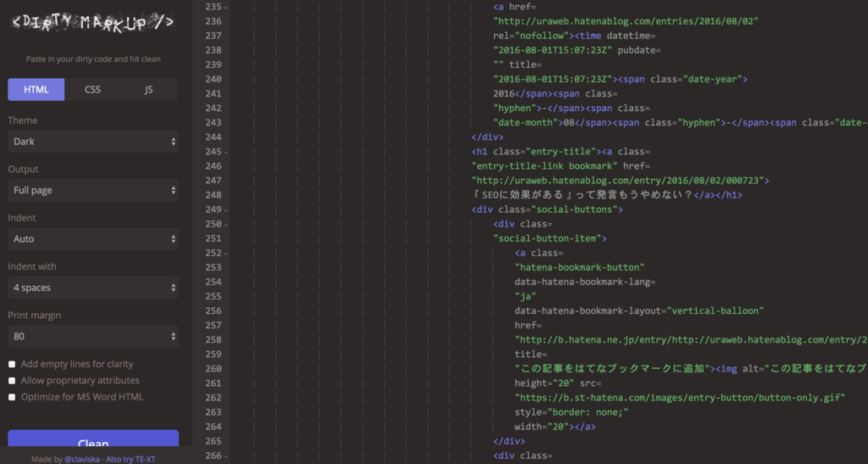Switch to the JS tab
The width and height of the screenshot is (868, 464).
pos(149,89)
